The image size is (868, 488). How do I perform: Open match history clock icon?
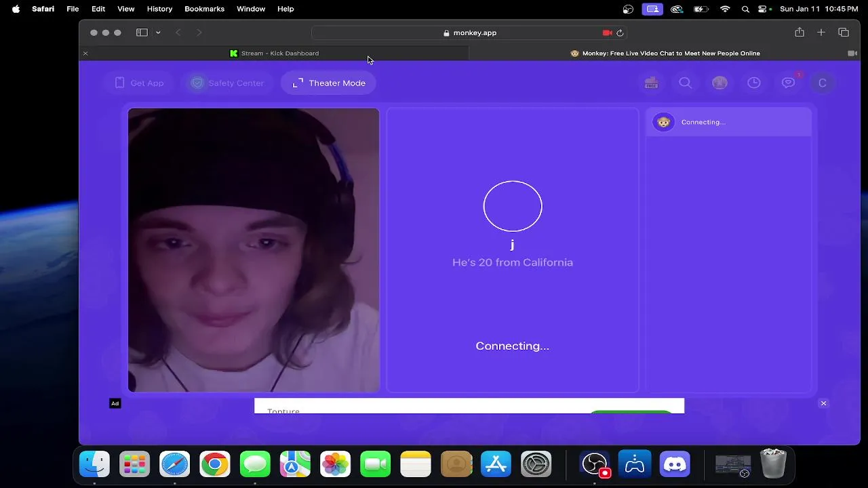coord(754,83)
